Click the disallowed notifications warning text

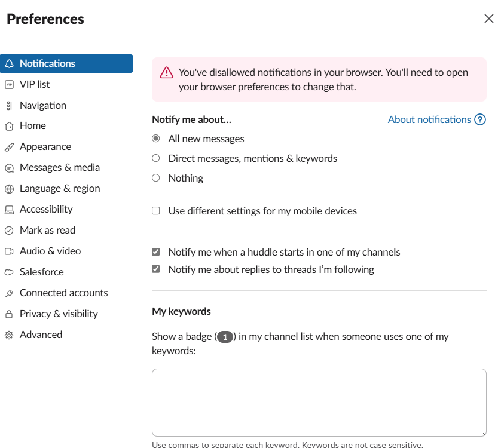323,79
